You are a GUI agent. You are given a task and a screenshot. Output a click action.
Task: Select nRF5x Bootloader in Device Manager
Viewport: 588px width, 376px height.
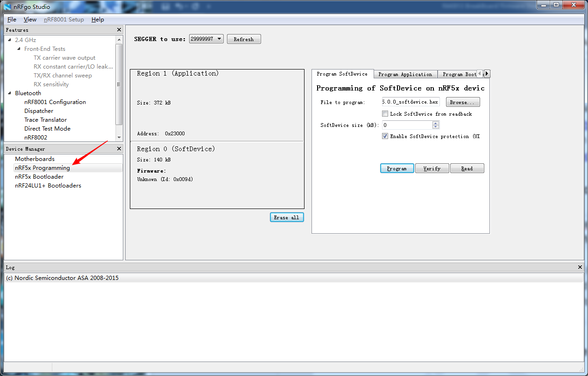tap(39, 177)
